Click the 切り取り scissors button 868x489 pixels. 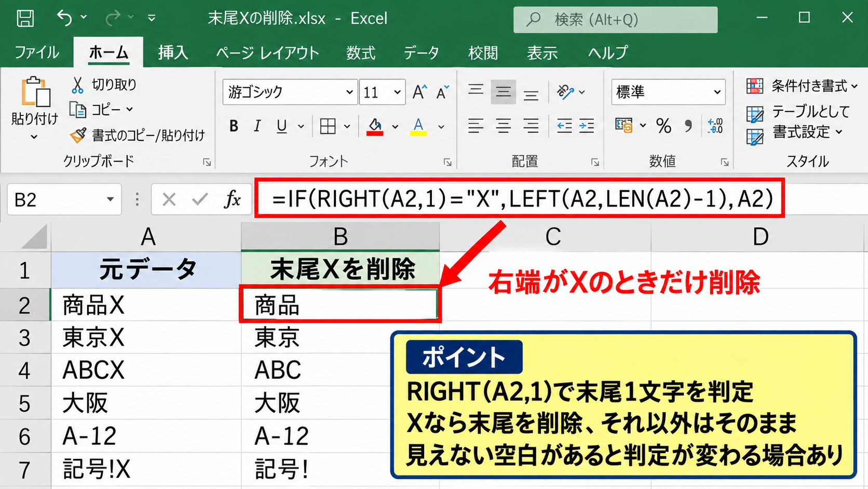103,85
